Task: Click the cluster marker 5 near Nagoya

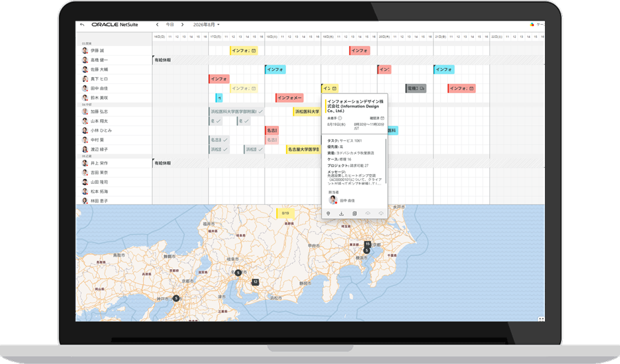Action: pyautogui.click(x=238, y=272)
